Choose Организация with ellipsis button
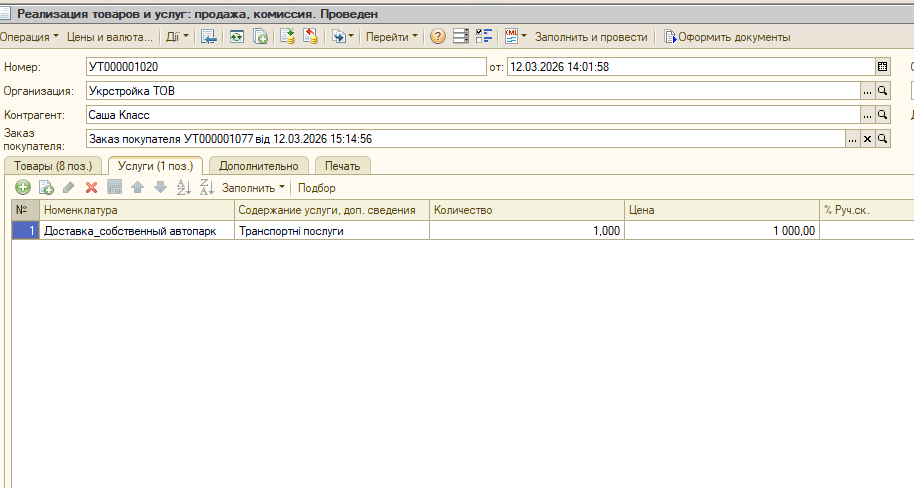This screenshot has height=488, width=914. 867,91
